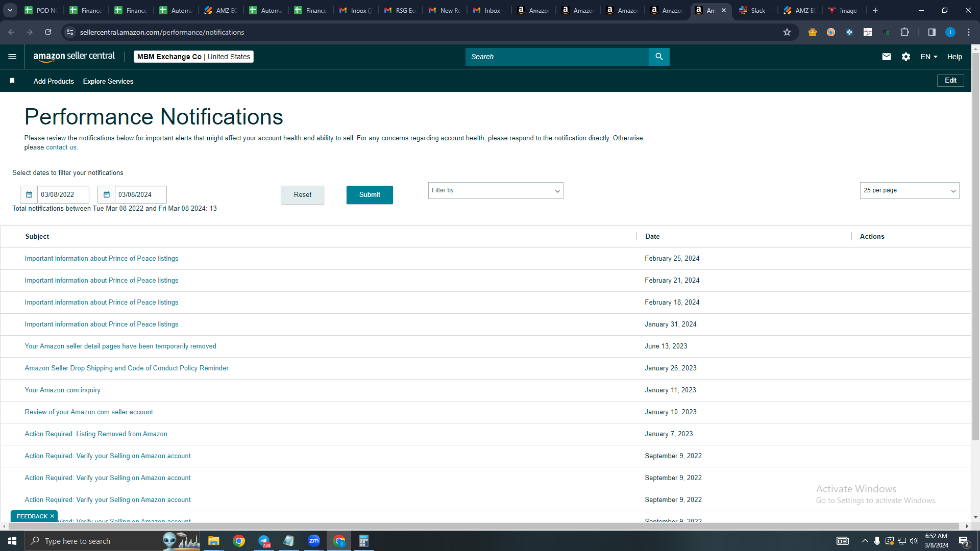Open Review of your Amazon.com seller account

89,412
